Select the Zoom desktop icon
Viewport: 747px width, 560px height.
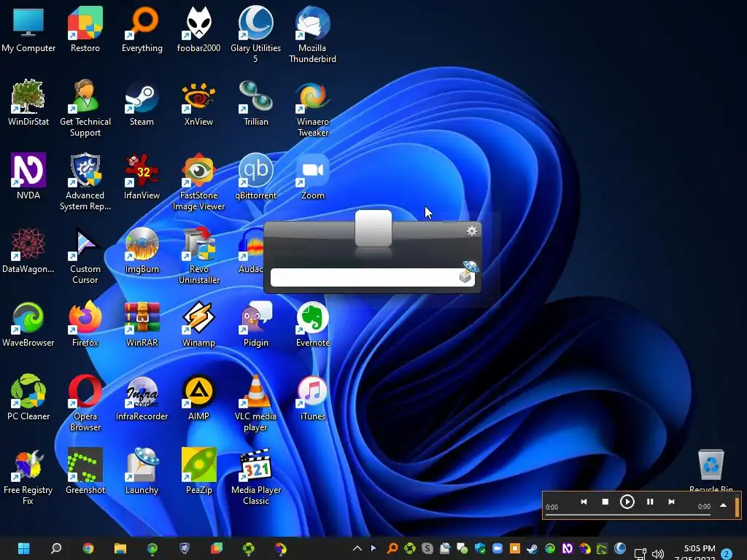pyautogui.click(x=312, y=176)
